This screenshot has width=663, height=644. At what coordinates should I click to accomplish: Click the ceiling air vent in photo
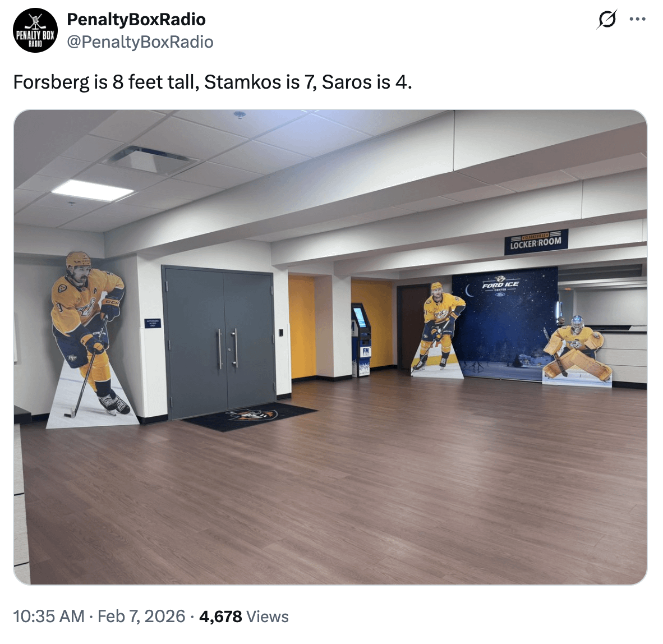click(149, 161)
